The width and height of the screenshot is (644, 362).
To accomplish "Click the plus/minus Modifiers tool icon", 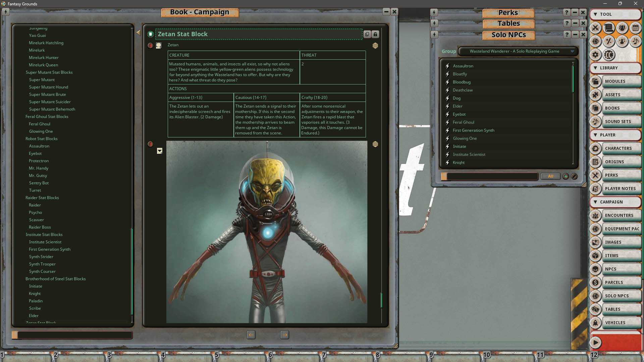I will tap(609, 41).
